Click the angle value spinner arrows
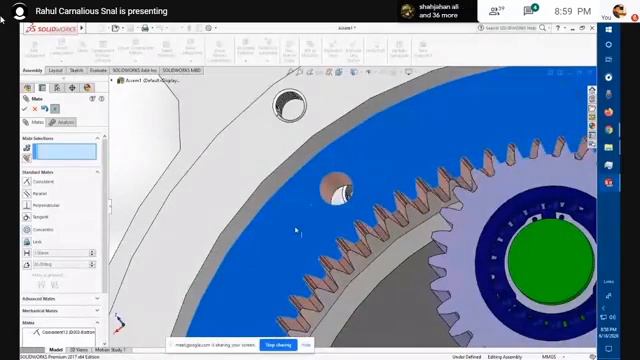 [92, 264]
